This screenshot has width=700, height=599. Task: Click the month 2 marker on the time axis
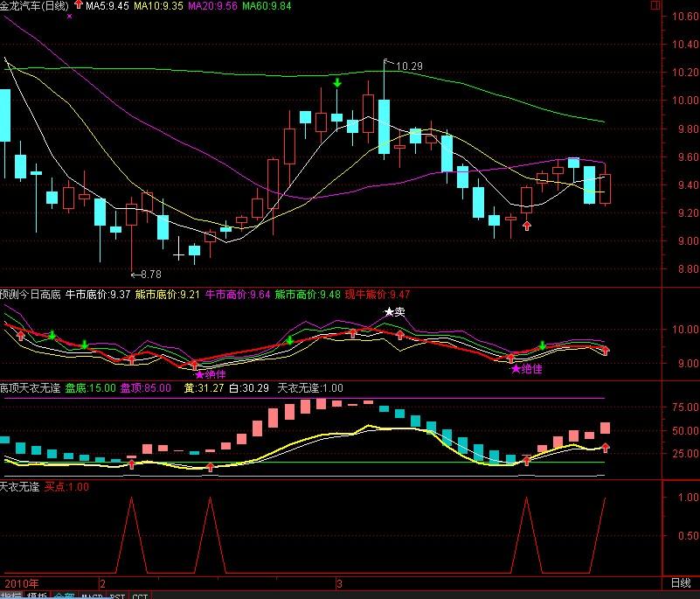tap(102, 583)
